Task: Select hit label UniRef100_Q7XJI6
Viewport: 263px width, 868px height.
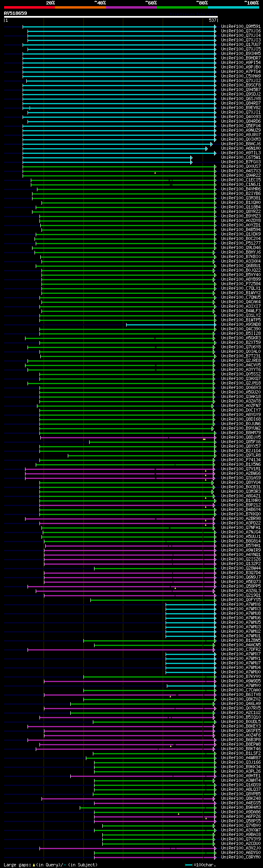Action: (x=241, y=31)
